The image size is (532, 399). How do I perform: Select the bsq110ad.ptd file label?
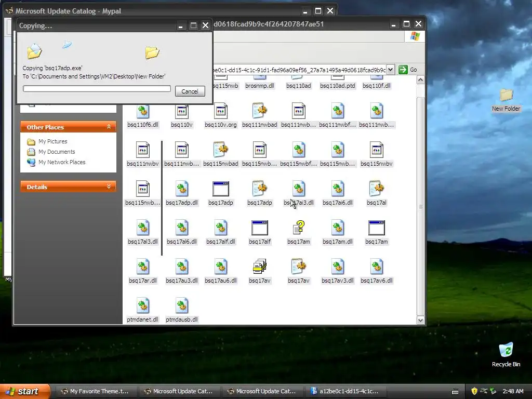pyautogui.click(x=338, y=86)
